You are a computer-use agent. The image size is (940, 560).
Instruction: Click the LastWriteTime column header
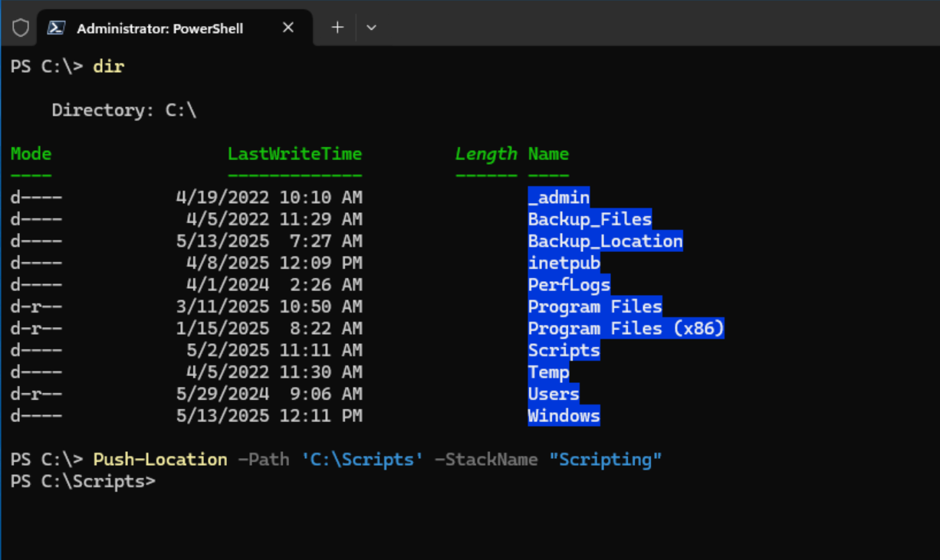[294, 153]
